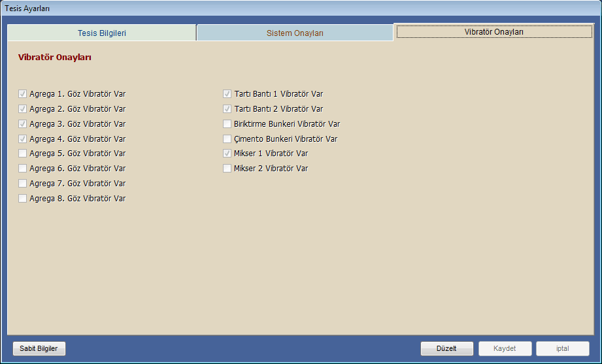Image resolution: width=602 pixels, height=364 pixels.
Task: Disable Mikser 1 Vibratör Var checkbox
Action: [227, 154]
